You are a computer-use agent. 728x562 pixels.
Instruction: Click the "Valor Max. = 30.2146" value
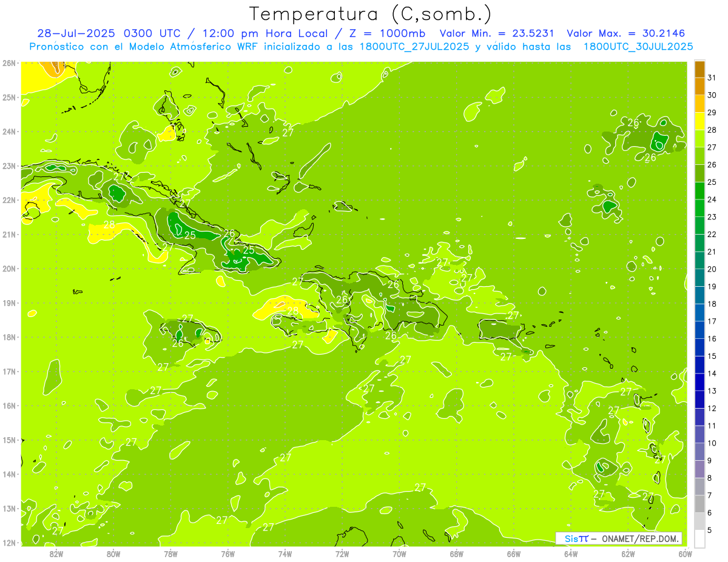click(627, 33)
